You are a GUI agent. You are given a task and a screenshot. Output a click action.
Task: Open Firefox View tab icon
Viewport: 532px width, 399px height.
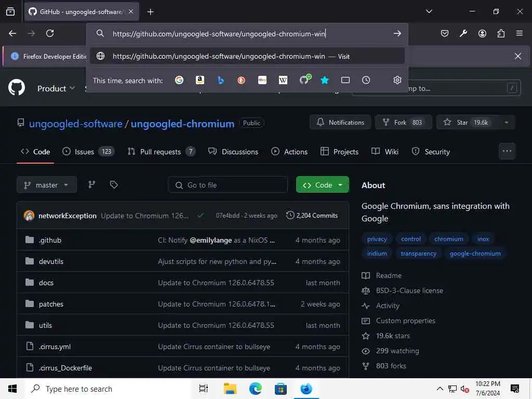pos(10,11)
